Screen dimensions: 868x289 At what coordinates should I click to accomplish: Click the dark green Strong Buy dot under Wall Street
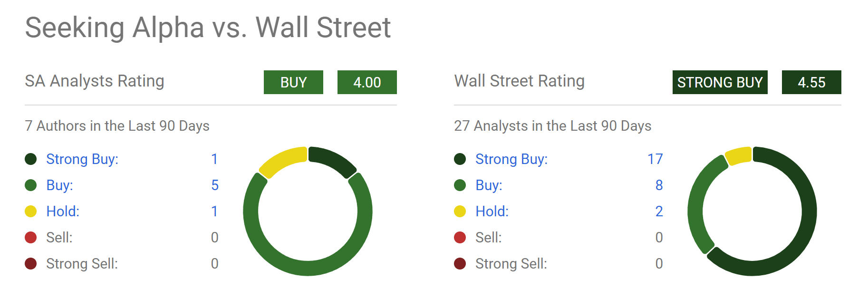pyautogui.click(x=460, y=159)
